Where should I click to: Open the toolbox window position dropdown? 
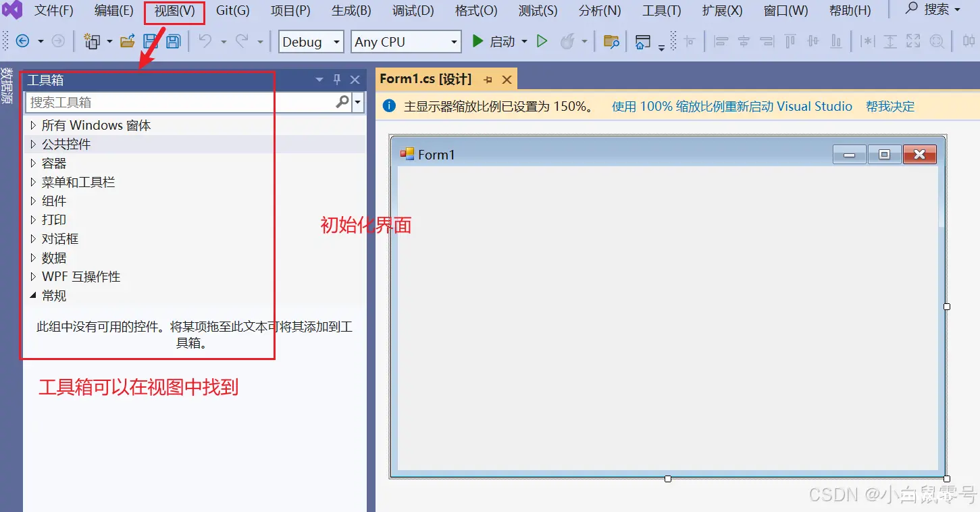click(x=319, y=80)
